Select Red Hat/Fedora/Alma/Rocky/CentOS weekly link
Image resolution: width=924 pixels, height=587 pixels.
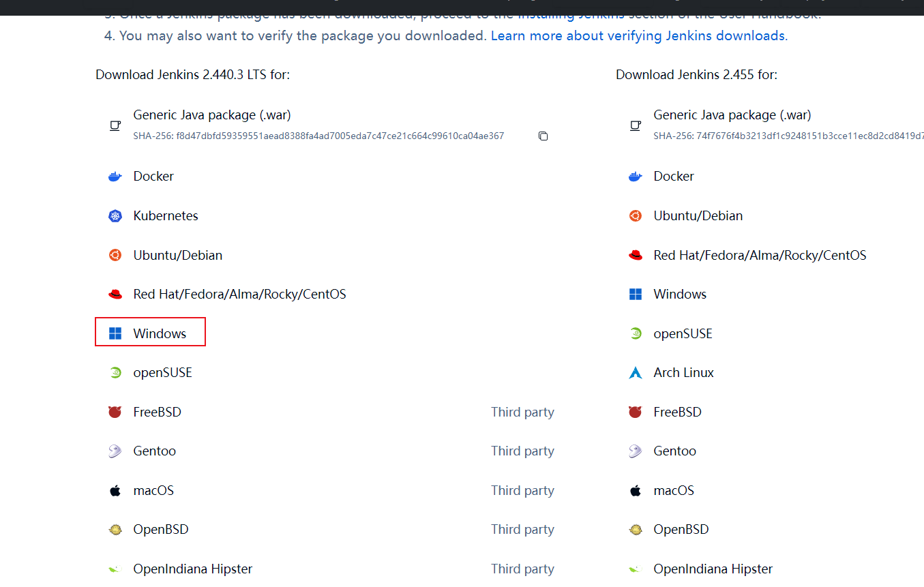pyautogui.click(x=759, y=256)
